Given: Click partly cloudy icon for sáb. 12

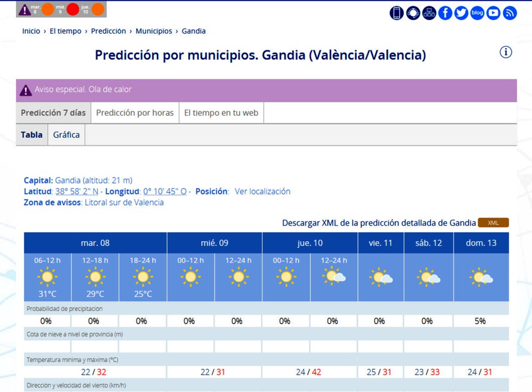Looking at the screenshot, I should click(429, 277).
